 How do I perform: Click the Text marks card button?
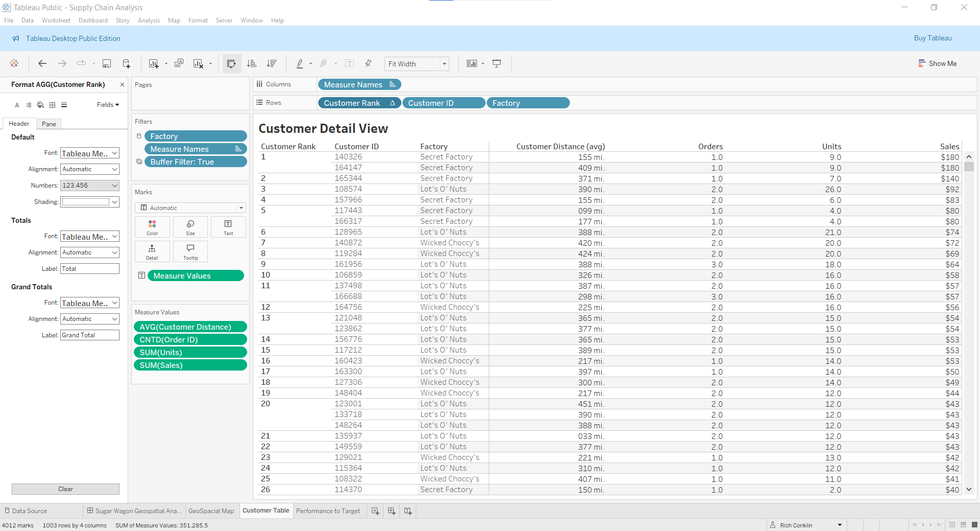pyautogui.click(x=228, y=227)
